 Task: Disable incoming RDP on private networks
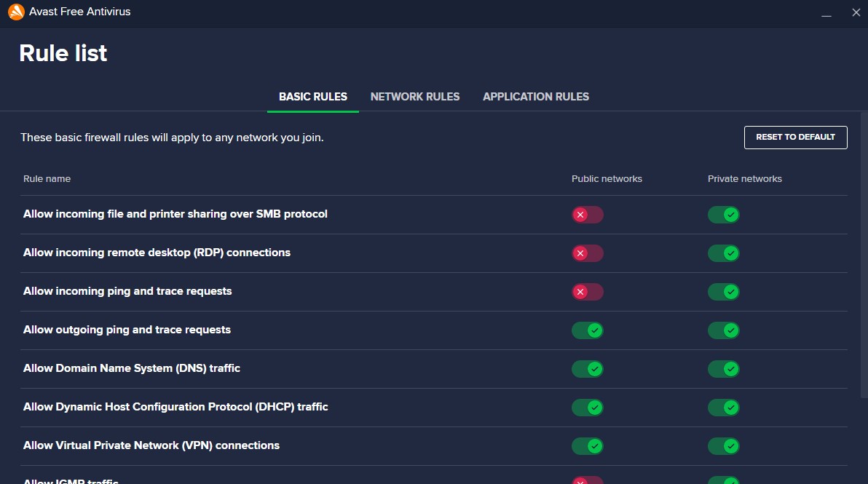(x=724, y=253)
